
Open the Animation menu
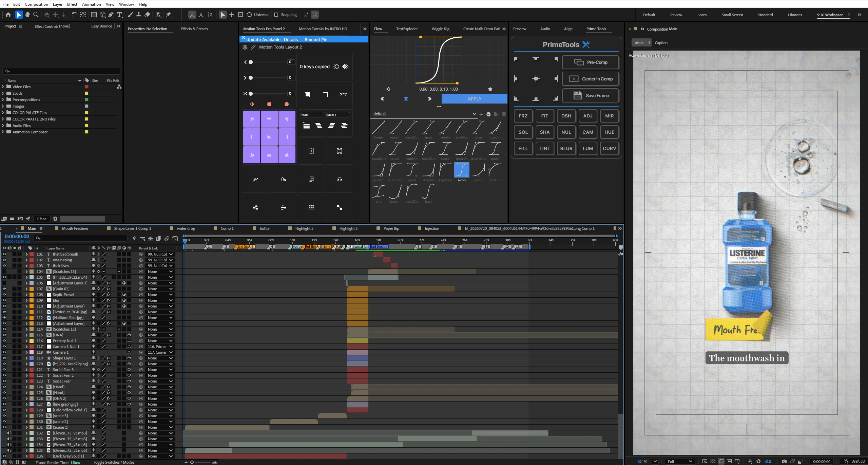pos(92,4)
